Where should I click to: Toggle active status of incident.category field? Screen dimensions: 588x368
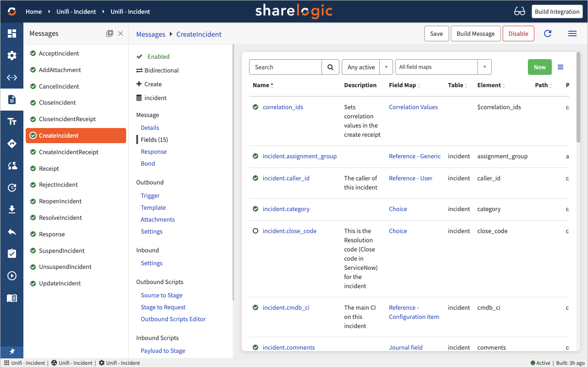click(255, 209)
